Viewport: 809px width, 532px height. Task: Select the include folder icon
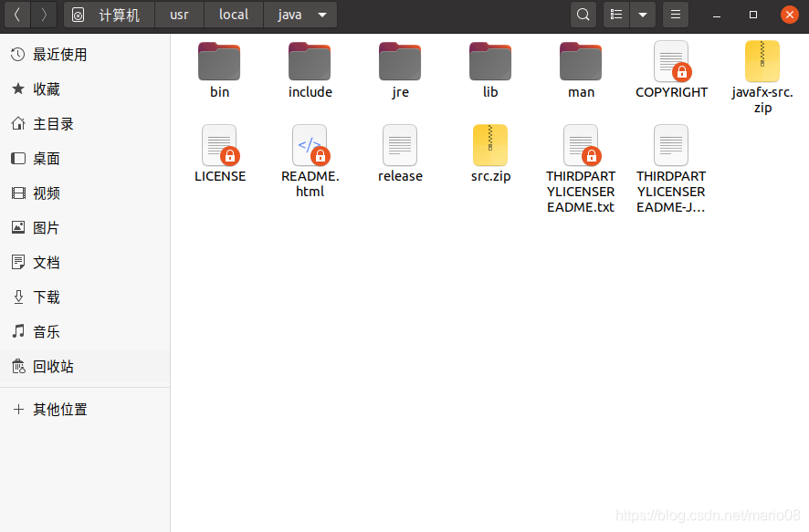tap(310, 61)
